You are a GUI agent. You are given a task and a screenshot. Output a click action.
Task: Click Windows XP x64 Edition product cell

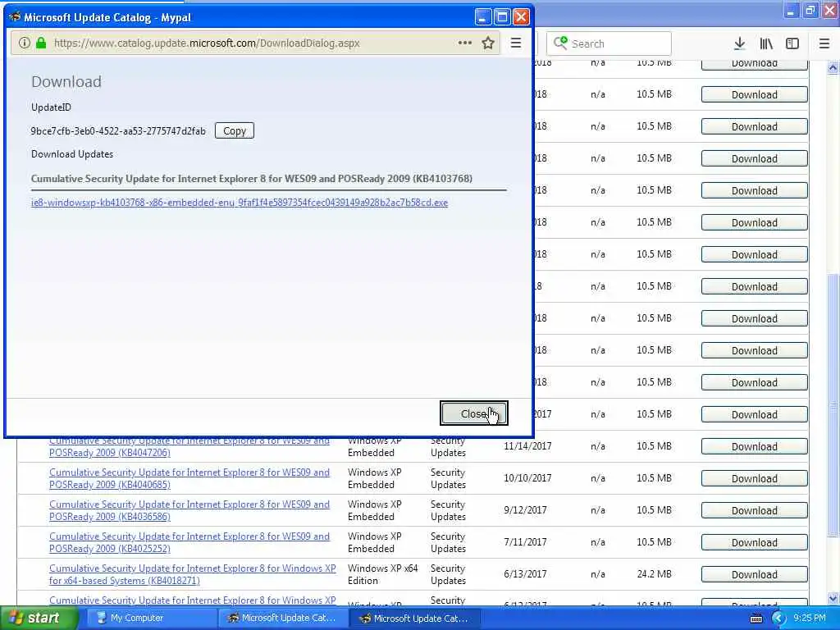[x=382, y=574]
